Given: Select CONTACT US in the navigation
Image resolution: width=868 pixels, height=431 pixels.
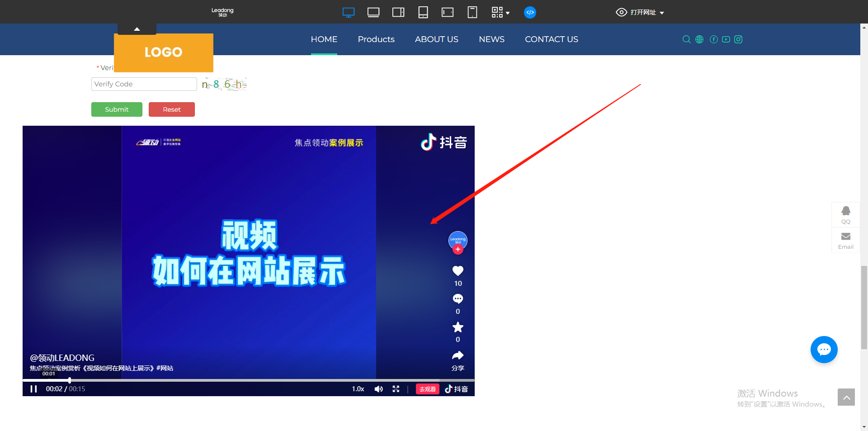Looking at the screenshot, I should [551, 39].
